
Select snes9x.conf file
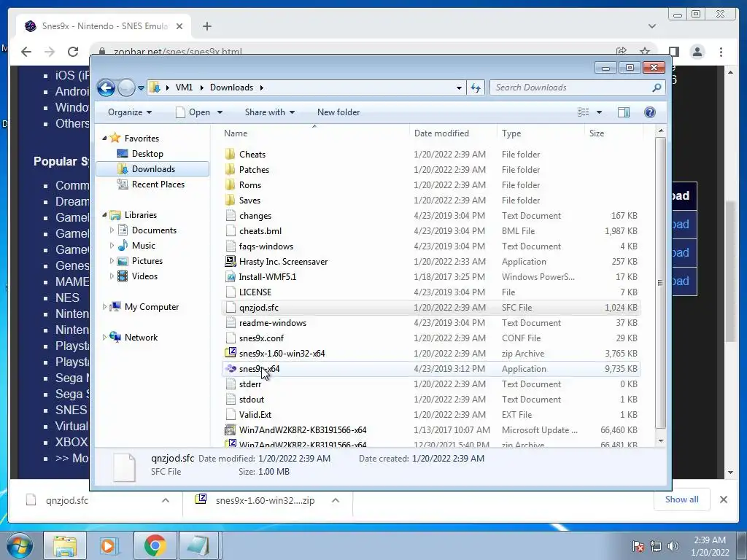[x=261, y=338]
